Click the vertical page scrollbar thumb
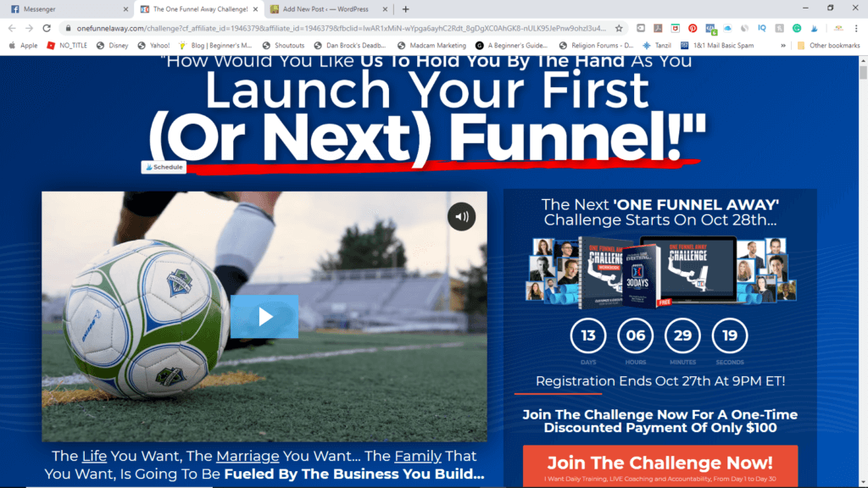This screenshot has height=488, width=868. pyautogui.click(x=863, y=73)
